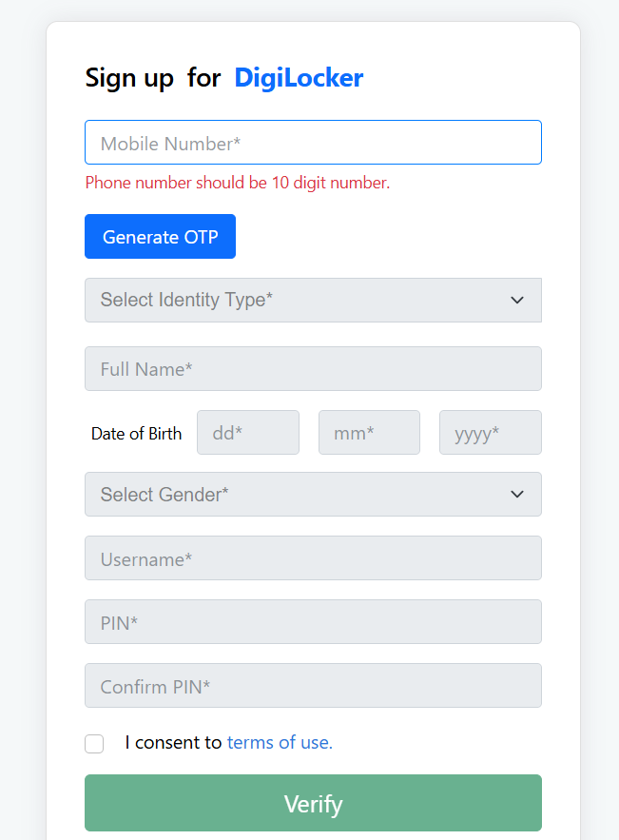Image resolution: width=619 pixels, height=840 pixels.
Task: Focus the Confirm PIN field
Action: pyautogui.click(x=313, y=686)
